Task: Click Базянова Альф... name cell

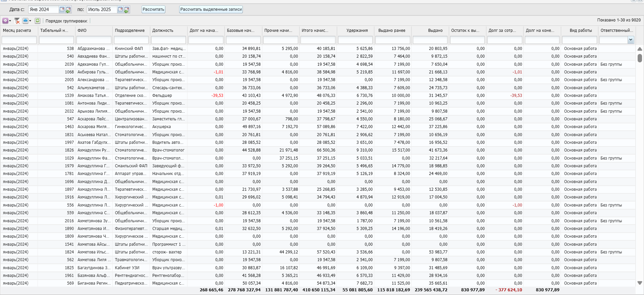Action: click(x=94, y=276)
